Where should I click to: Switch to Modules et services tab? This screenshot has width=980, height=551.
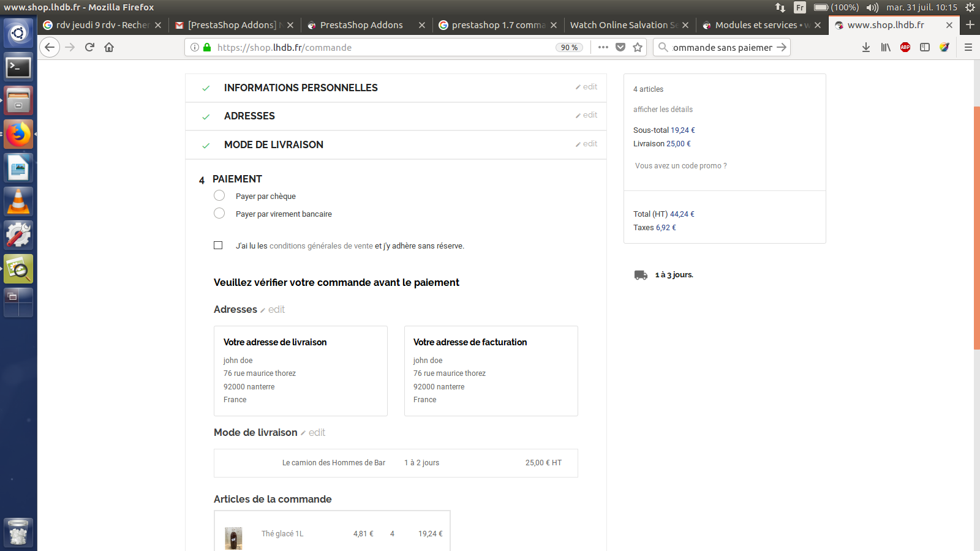[x=762, y=25]
